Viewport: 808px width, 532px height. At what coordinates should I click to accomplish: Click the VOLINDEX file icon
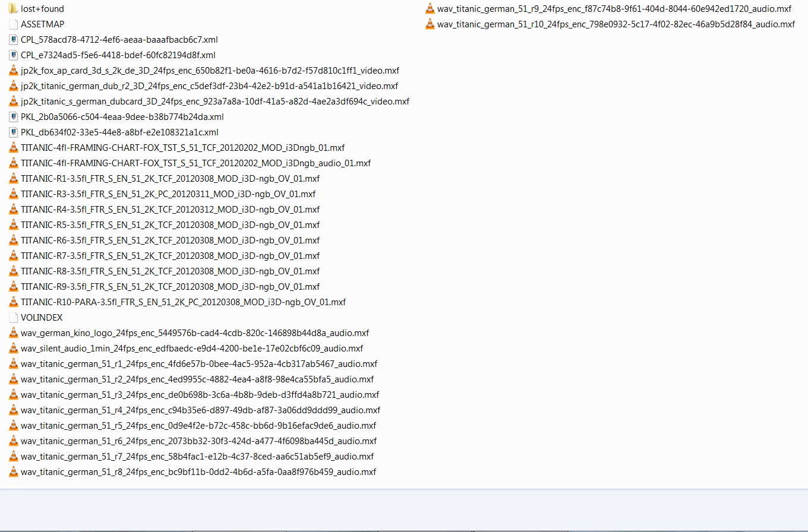[13, 318]
